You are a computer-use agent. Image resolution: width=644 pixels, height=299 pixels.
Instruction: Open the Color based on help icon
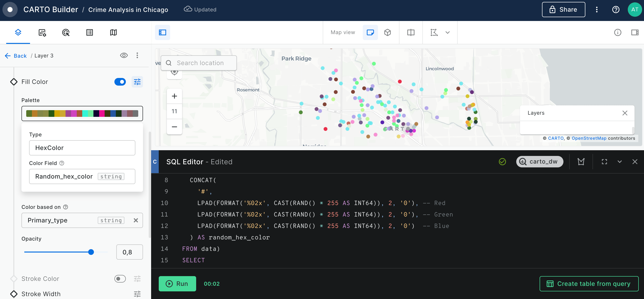[x=66, y=207]
